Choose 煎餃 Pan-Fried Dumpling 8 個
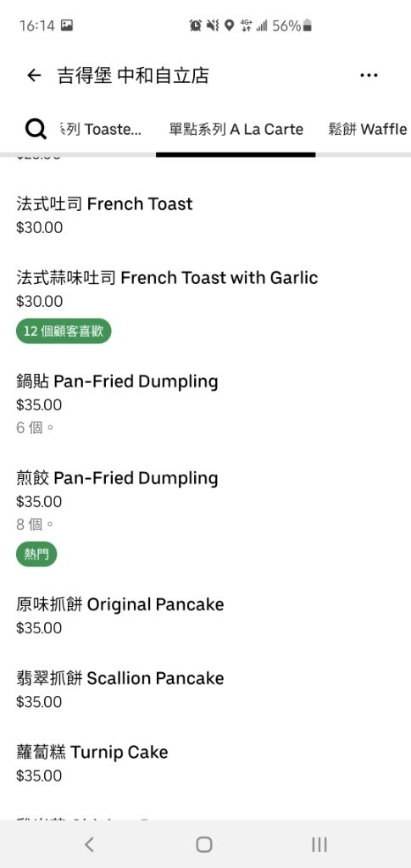 coord(205,515)
